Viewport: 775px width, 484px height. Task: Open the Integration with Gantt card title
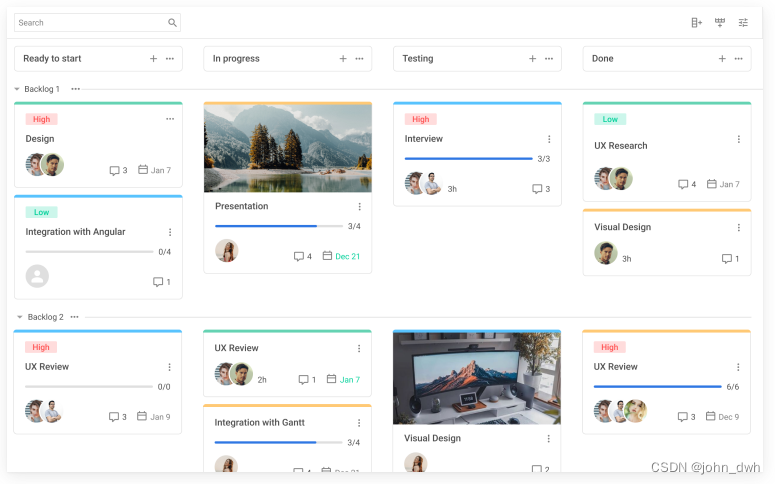tap(259, 423)
